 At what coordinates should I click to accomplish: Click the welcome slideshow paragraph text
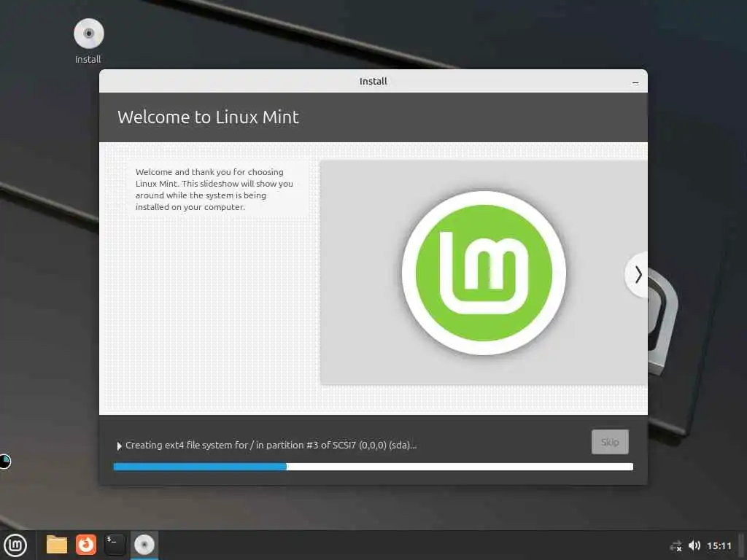pos(214,190)
